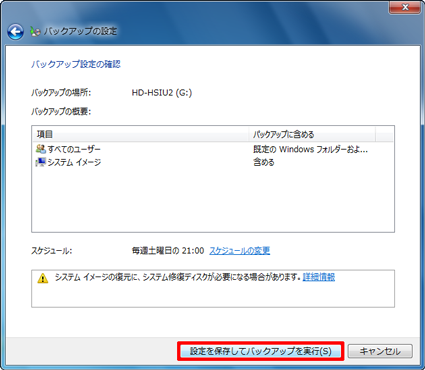Image resolution: width=425 pixels, height=370 pixels.
Task: Click the 毎週土曜日の 21:00 schedule text
Action: [168, 250]
